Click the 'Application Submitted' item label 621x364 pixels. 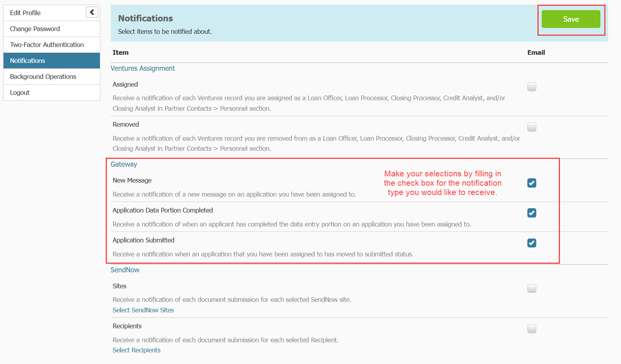(143, 240)
